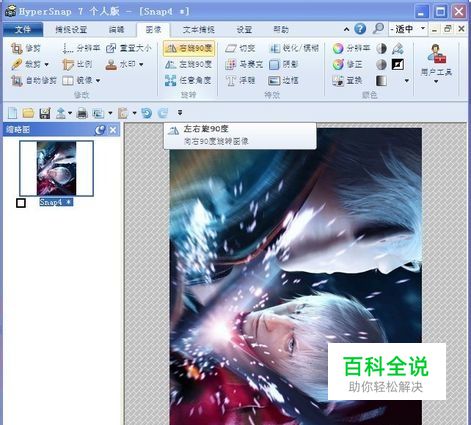
Task: Expand the Watermark (水印) dropdown
Action: coord(141,64)
